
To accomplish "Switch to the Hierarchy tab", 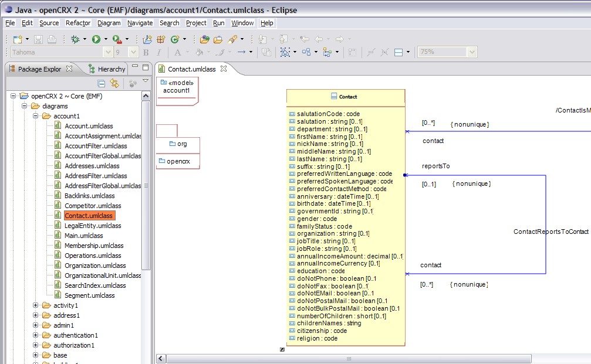I will coord(107,69).
